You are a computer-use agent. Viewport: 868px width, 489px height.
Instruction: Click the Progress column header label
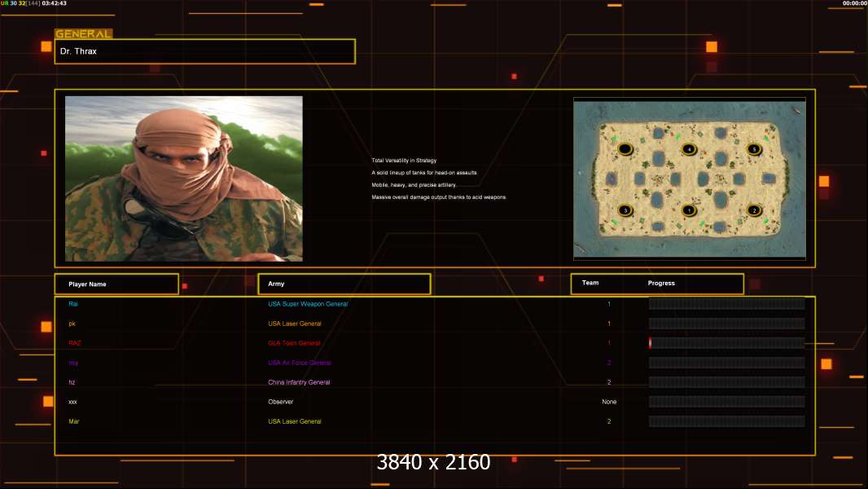(x=661, y=284)
